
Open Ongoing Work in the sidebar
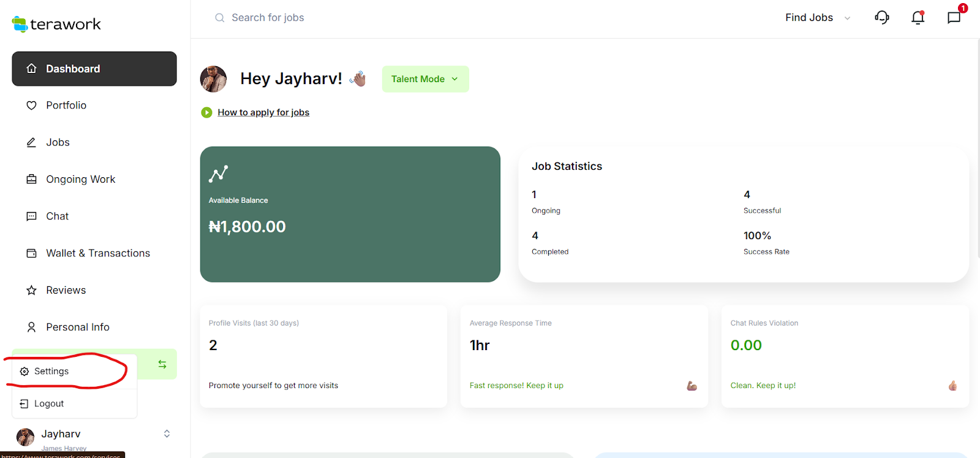point(80,179)
